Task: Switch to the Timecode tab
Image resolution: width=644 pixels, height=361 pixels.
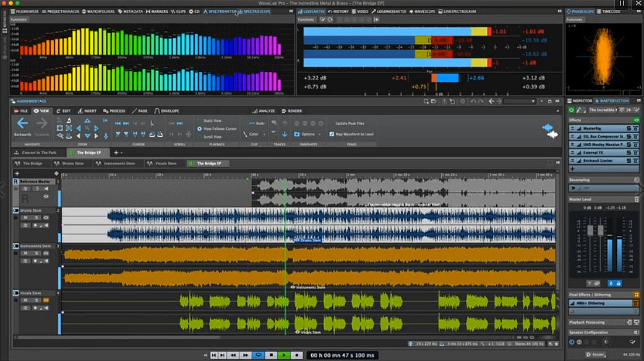Action: tap(609, 12)
